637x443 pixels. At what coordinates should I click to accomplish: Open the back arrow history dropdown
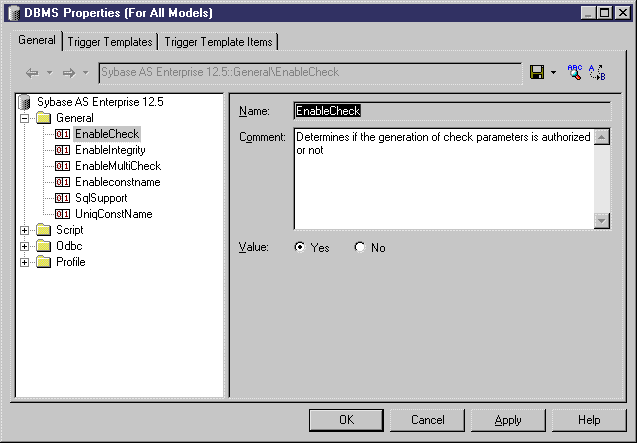coord(50,73)
